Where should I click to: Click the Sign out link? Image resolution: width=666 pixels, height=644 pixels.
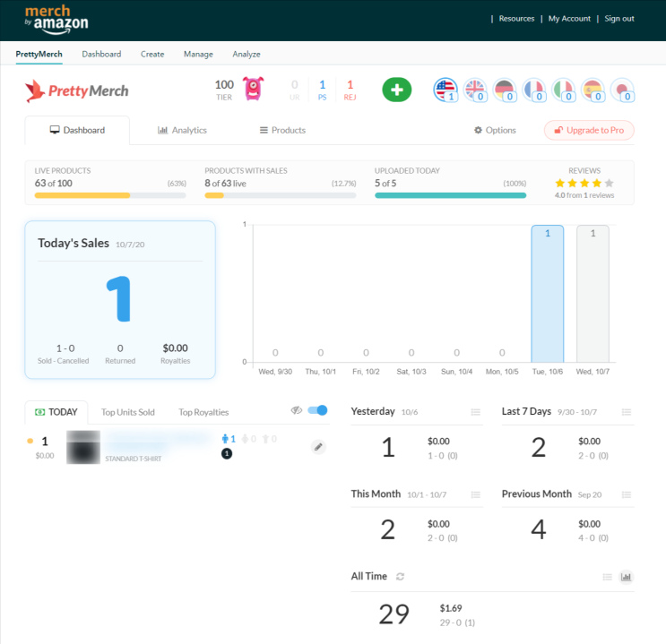[619, 19]
